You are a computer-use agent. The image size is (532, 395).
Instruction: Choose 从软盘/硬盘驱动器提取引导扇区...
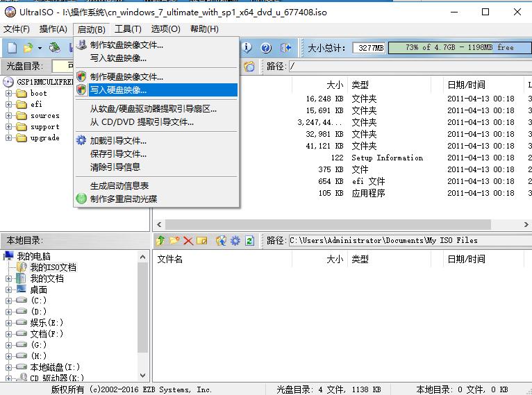tap(156, 108)
